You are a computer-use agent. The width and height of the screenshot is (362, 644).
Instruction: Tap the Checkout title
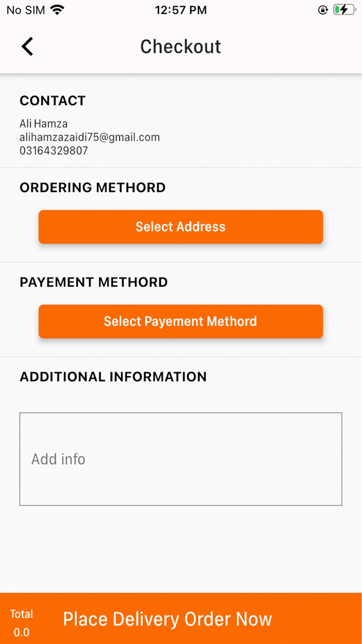(181, 47)
